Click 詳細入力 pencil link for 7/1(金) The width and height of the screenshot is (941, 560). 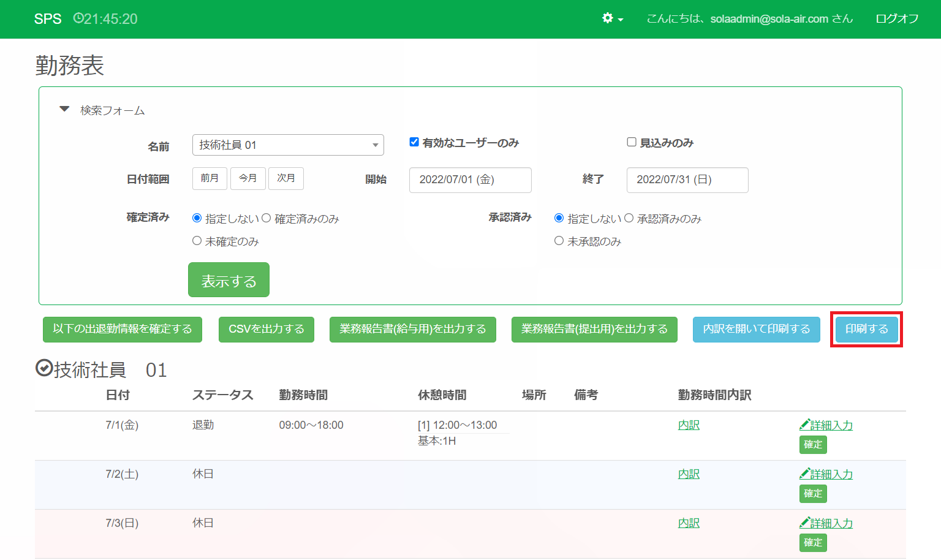point(826,425)
